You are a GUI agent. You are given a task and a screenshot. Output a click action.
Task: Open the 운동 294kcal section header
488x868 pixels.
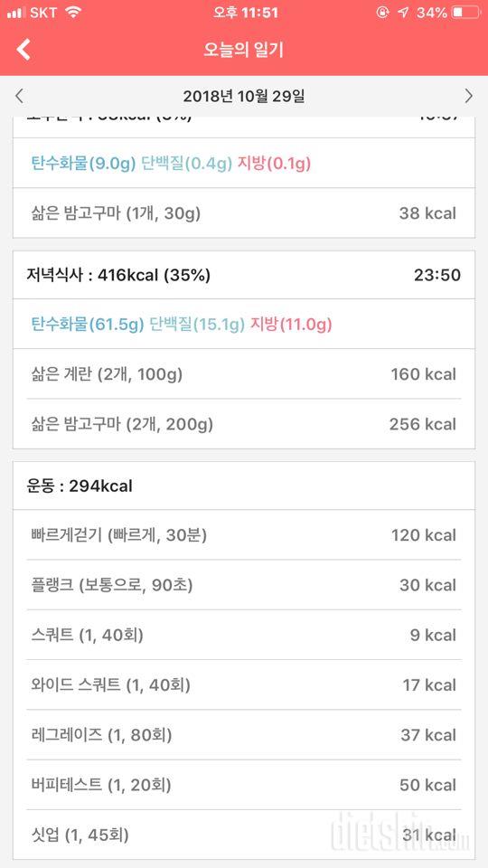[x=244, y=486]
